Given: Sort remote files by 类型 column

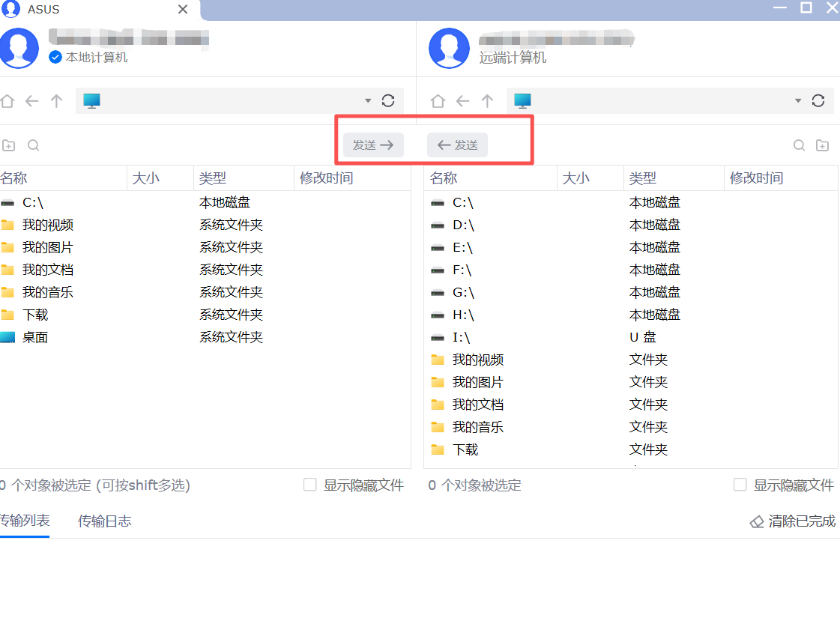Looking at the screenshot, I should 674,178.
